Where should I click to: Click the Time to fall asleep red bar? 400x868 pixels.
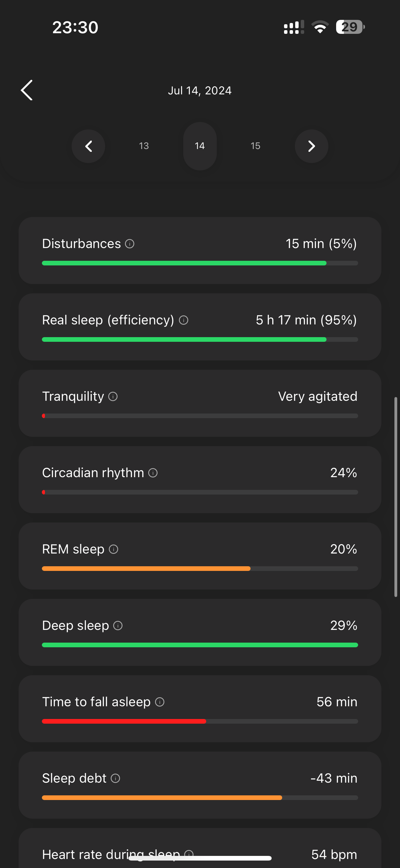(x=124, y=721)
